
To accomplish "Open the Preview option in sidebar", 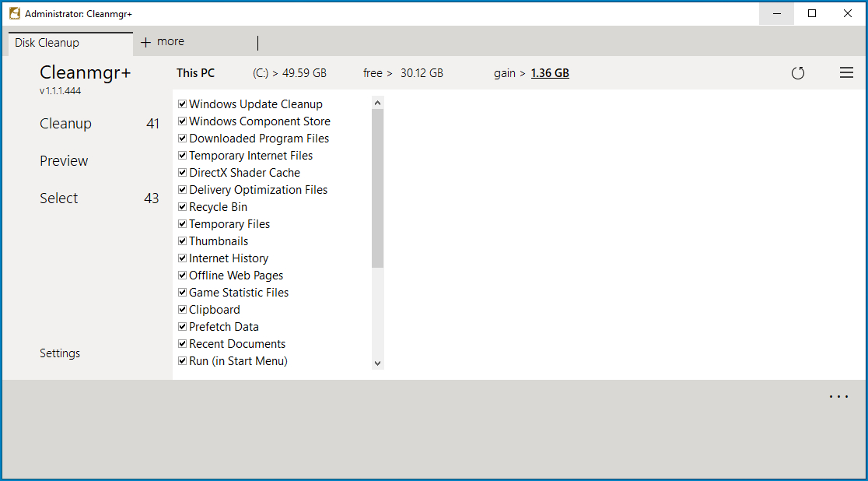I will (x=64, y=160).
